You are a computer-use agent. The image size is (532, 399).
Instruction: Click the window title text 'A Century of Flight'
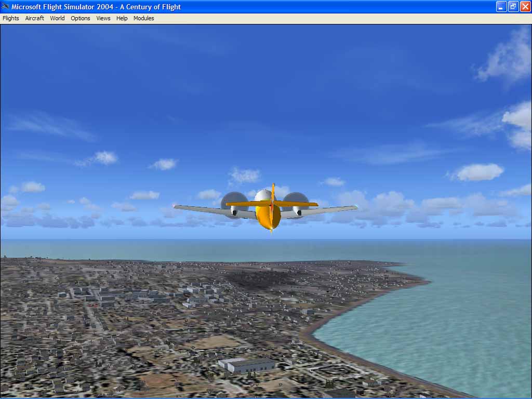[x=150, y=7]
